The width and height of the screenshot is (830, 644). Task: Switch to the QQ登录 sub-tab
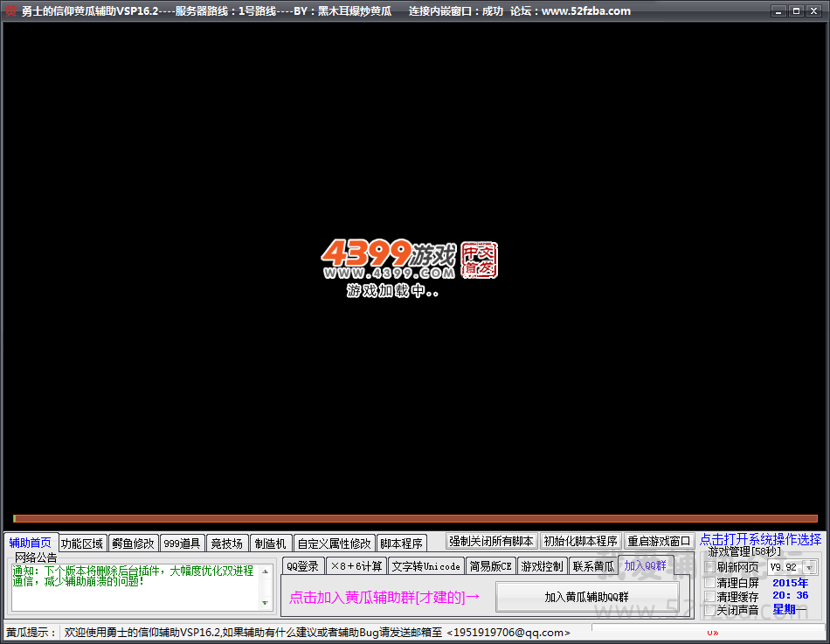point(303,566)
